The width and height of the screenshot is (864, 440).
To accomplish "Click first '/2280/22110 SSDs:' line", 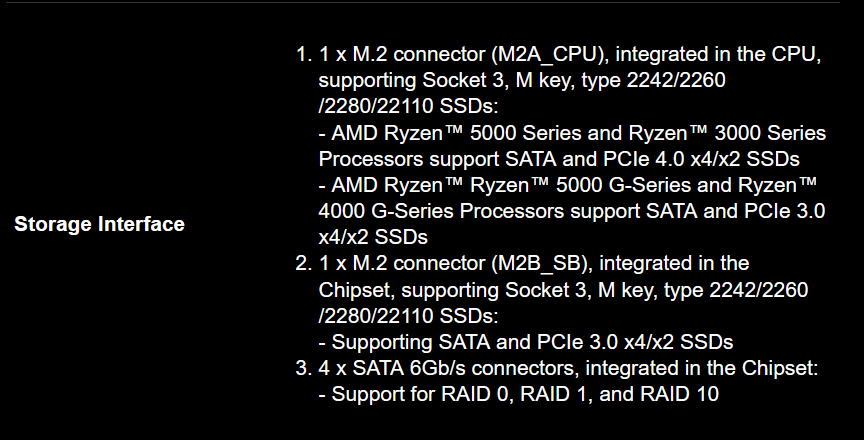I will [408, 106].
